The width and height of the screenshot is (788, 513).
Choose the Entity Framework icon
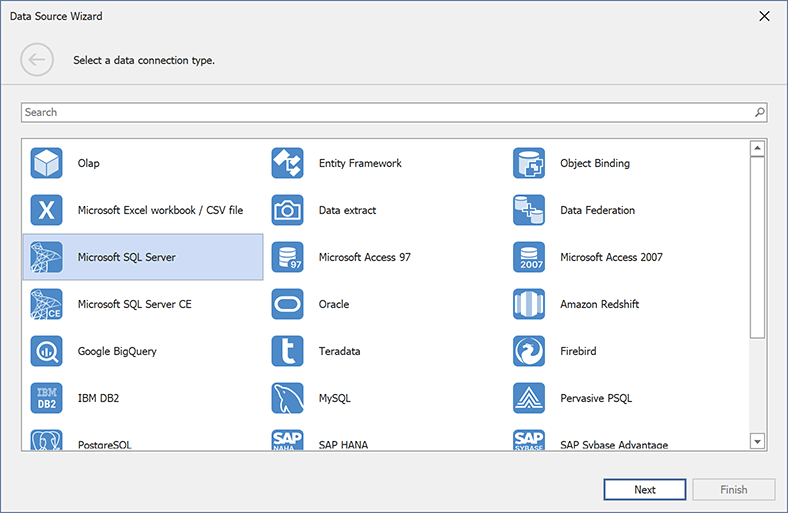coord(287,163)
